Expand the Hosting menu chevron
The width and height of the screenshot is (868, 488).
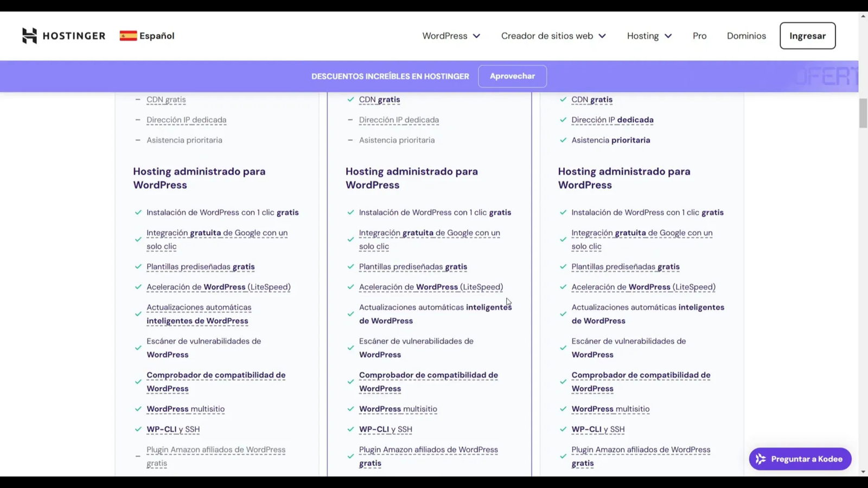click(668, 36)
